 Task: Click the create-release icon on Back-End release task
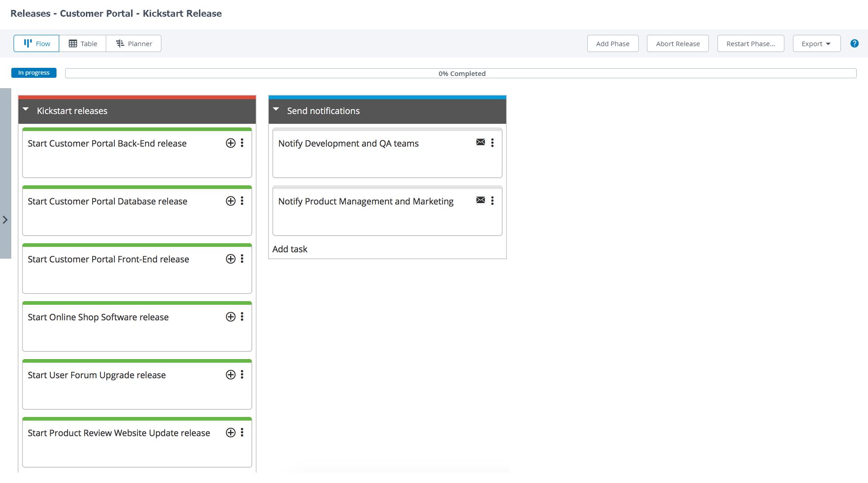click(x=231, y=143)
